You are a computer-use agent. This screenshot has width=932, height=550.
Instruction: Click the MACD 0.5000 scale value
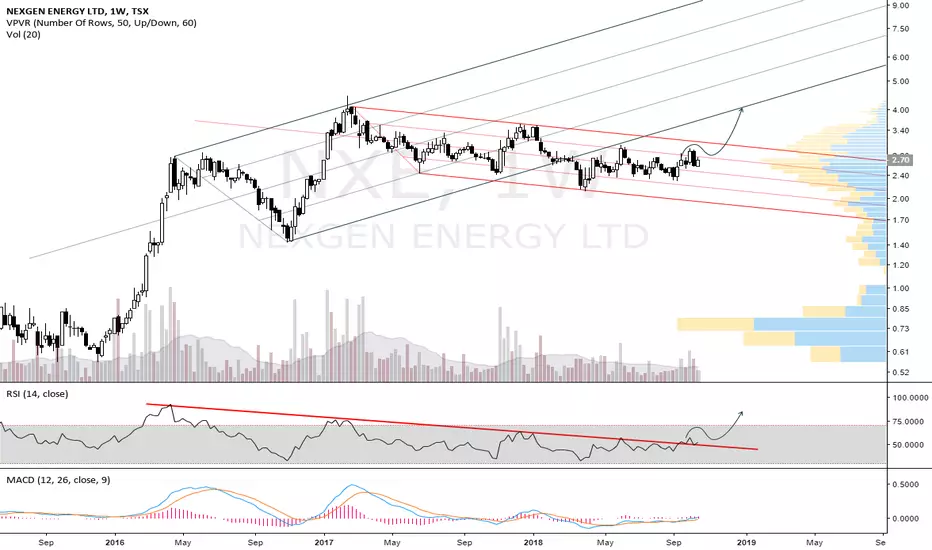(905, 485)
